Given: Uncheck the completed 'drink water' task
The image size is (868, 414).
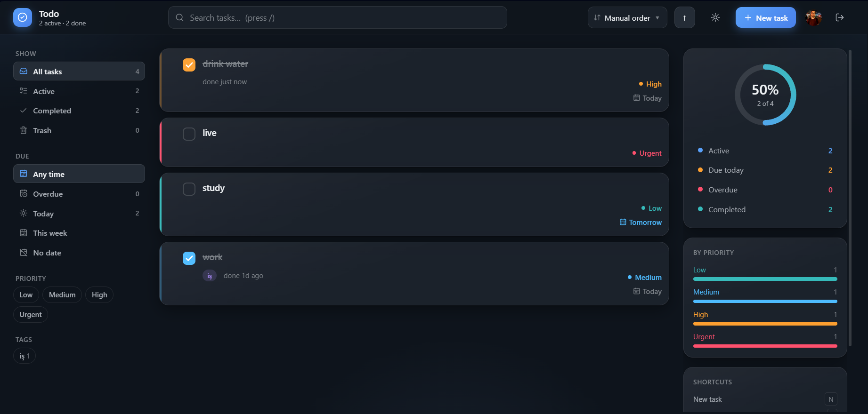Looking at the screenshot, I should [x=189, y=65].
